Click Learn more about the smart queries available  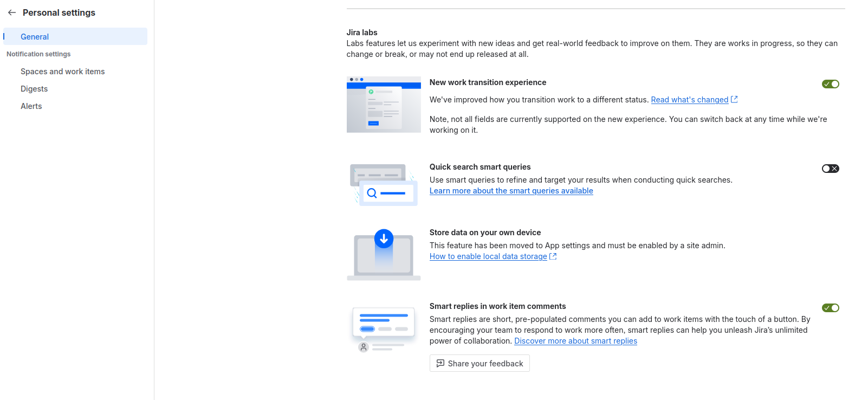click(511, 191)
